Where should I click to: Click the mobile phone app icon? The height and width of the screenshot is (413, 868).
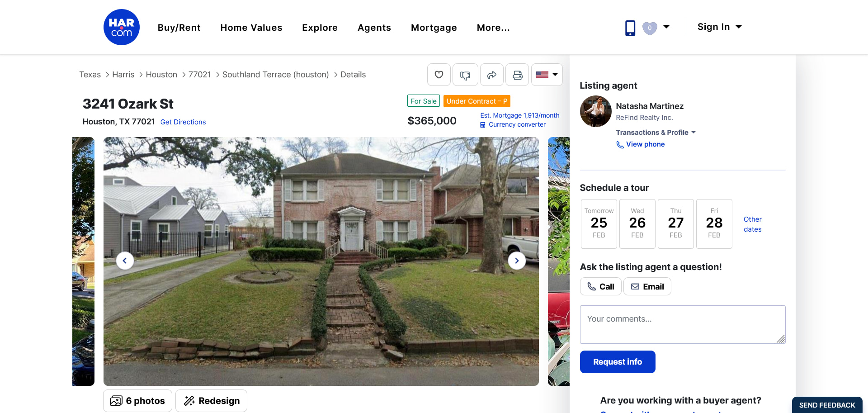pos(630,28)
